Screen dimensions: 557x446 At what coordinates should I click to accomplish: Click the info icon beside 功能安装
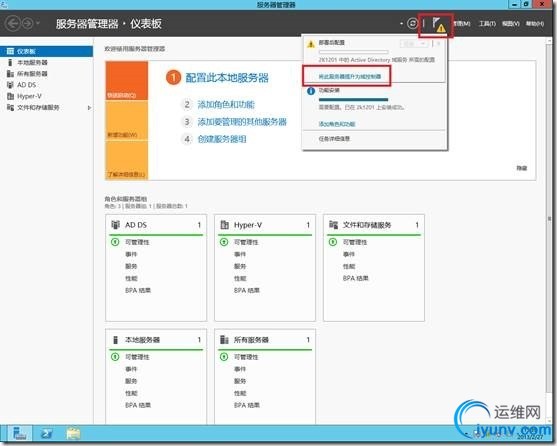coord(311,91)
